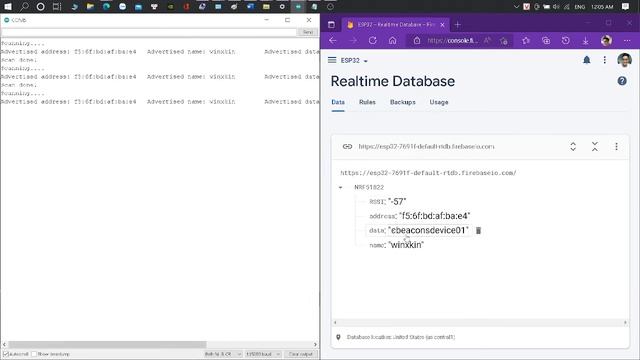This screenshot has height=360, width=640.
Task: Switch to the Usage tab
Action: pyautogui.click(x=439, y=102)
